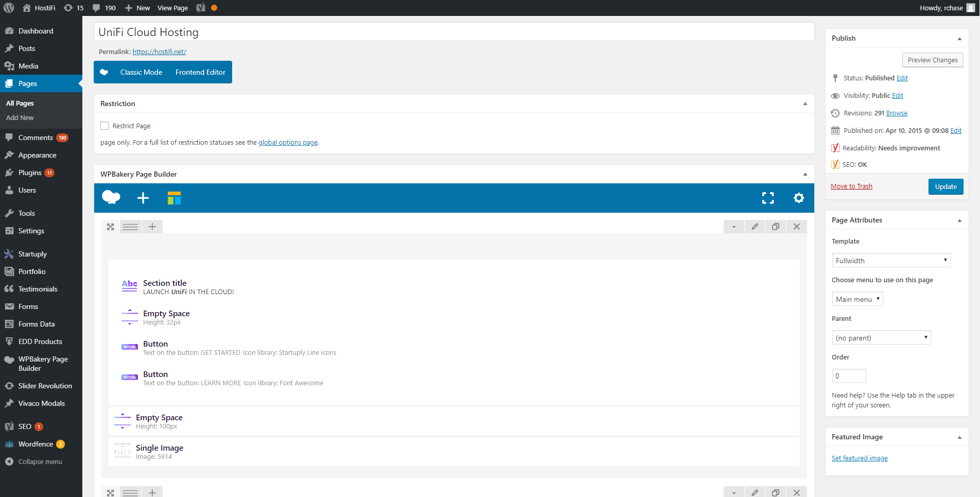The width and height of the screenshot is (980, 497).
Task: Click the page title field
Action: coord(454,32)
